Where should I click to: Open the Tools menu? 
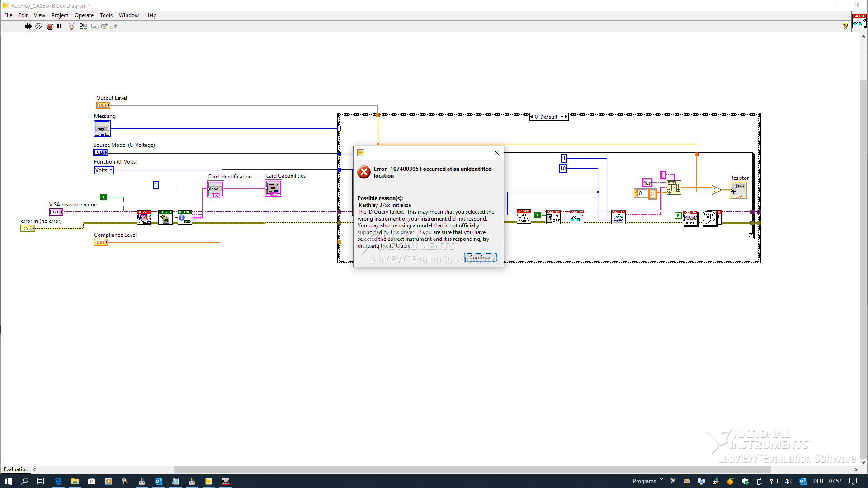tap(106, 15)
